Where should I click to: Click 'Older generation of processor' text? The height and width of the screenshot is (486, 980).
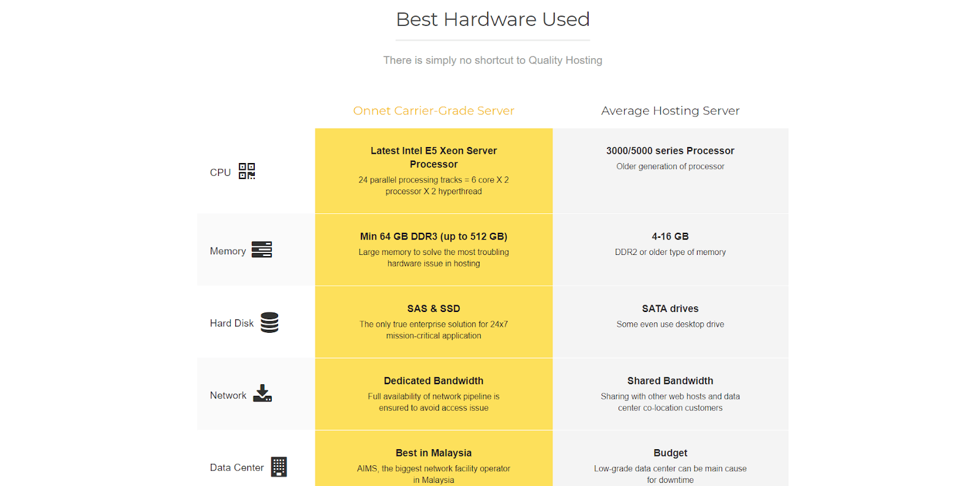[x=670, y=167]
